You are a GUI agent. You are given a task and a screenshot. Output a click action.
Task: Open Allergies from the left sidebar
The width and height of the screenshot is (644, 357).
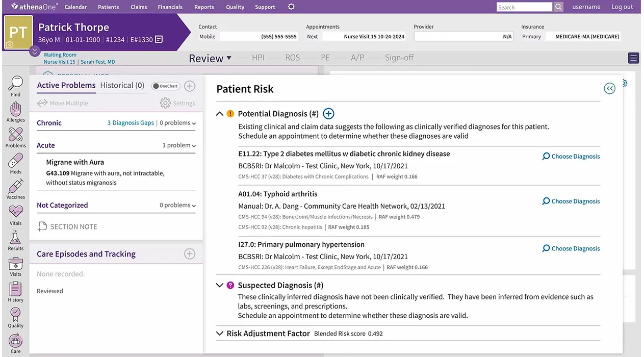coord(15,109)
